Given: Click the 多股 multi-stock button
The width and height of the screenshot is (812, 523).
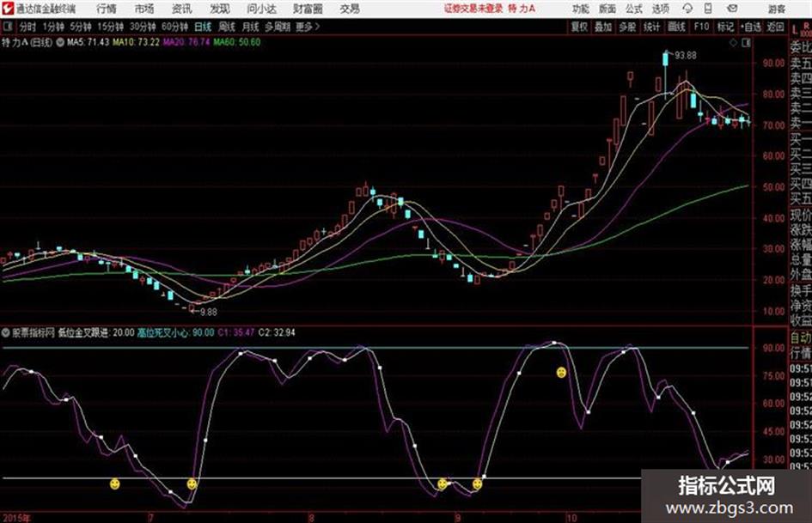Looking at the screenshot, I should (x=627, y=27).
